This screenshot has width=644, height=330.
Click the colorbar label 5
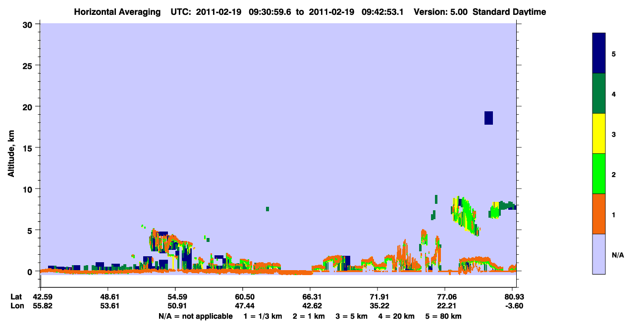tap(614, 53)
